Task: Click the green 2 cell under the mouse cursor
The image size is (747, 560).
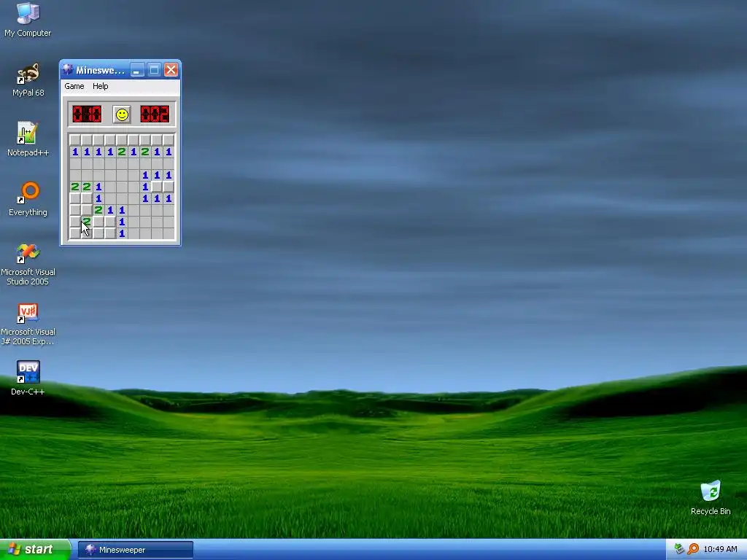Action: (87, 222)
